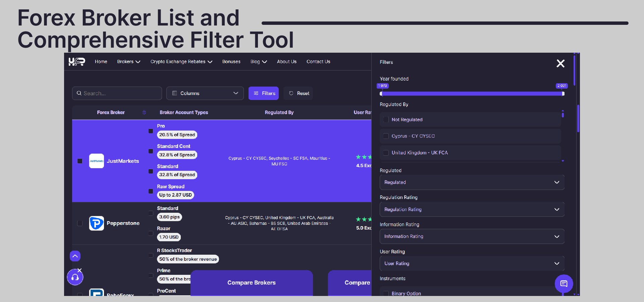Click the Compare Brokers button
This screenshot has height=302, width=644.
point(252,283)
